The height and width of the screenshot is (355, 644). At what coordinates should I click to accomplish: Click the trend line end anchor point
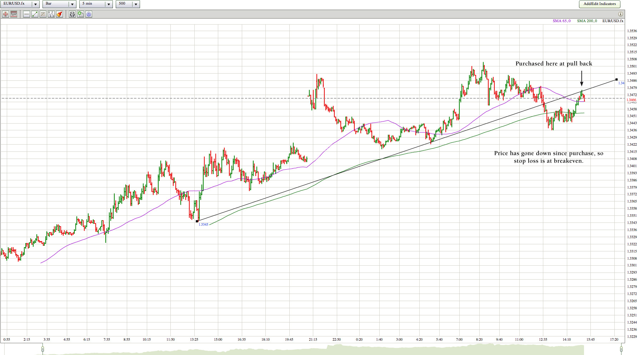[616, 79]
